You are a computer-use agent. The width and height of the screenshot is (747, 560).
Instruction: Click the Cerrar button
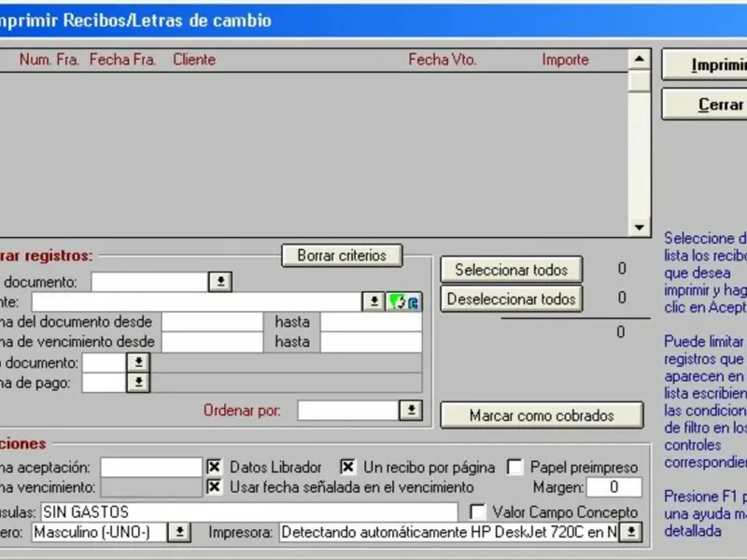[705, 104]
